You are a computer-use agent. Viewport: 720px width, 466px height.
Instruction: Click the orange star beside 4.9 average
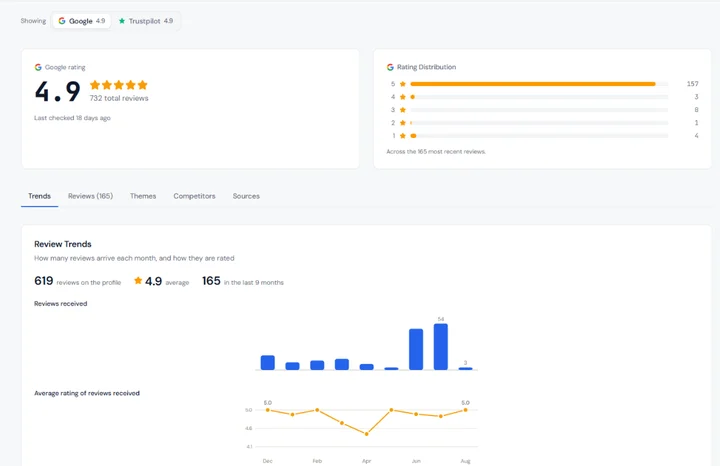click(x=138, y=280)
